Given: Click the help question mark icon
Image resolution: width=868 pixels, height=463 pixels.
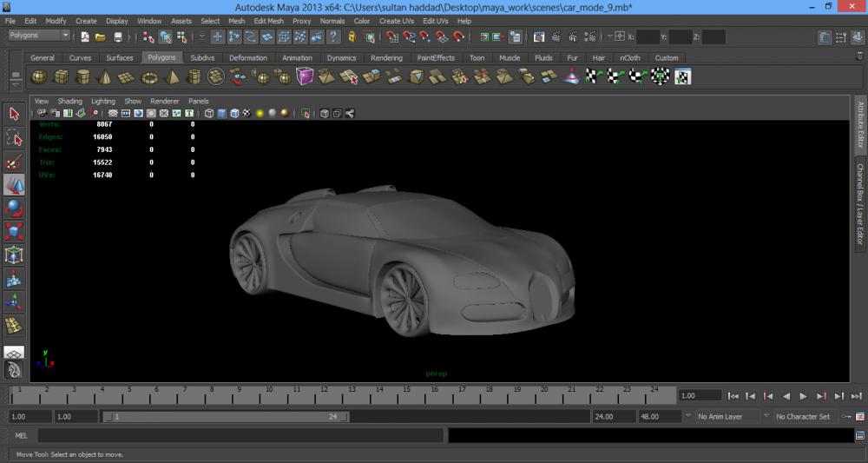Looking at the screenshot, I should (333, 37).
